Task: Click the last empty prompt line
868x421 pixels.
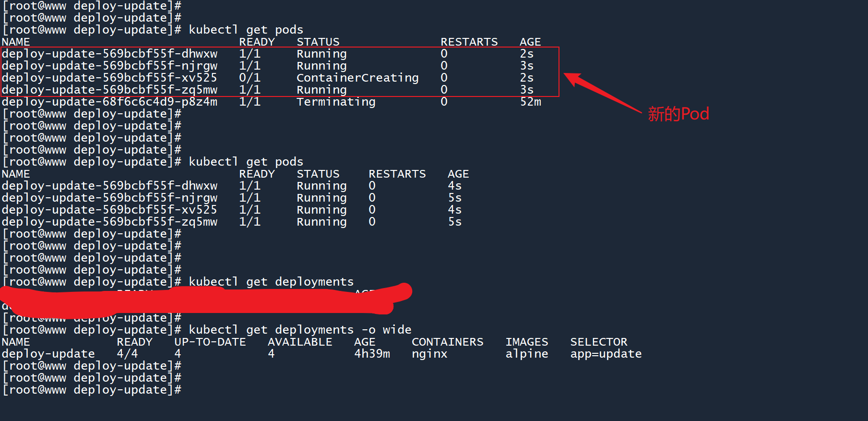Action: [x=91, y=390]
